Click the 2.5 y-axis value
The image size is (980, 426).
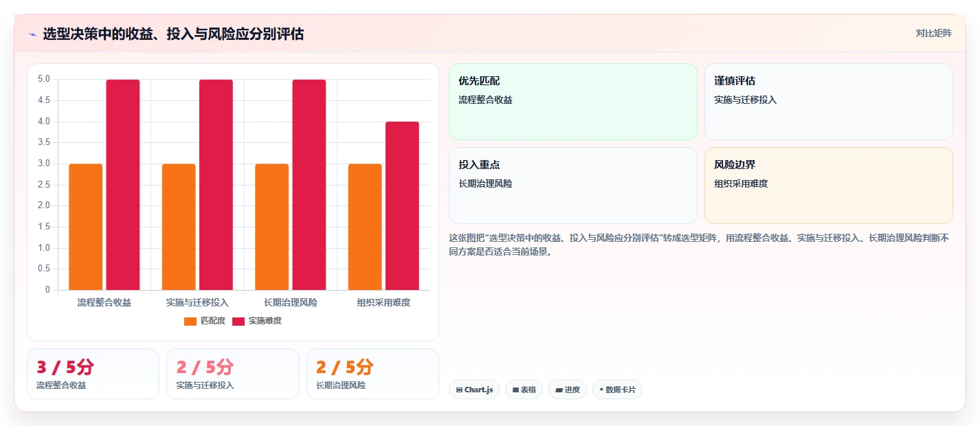[44, 185]
